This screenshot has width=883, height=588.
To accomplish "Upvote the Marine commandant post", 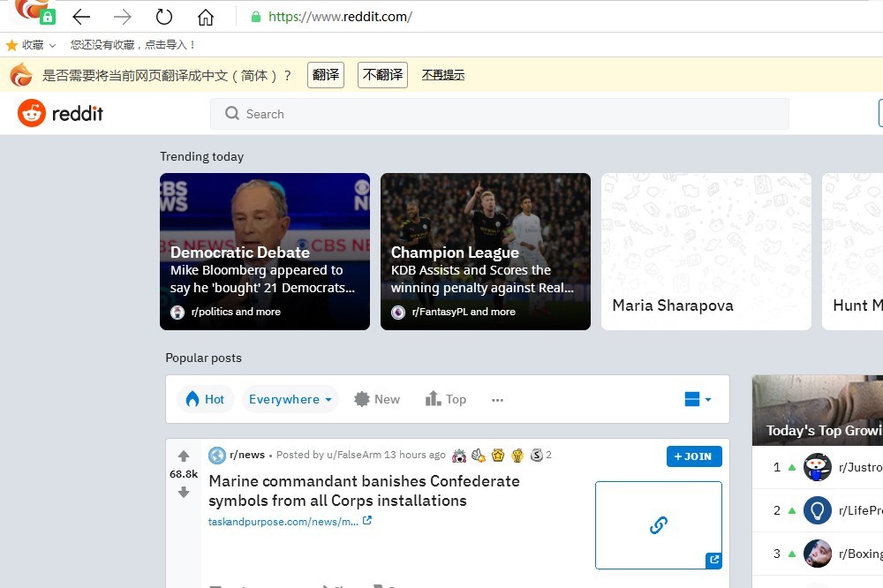I will pyautogui.click(x=184, y=456).
